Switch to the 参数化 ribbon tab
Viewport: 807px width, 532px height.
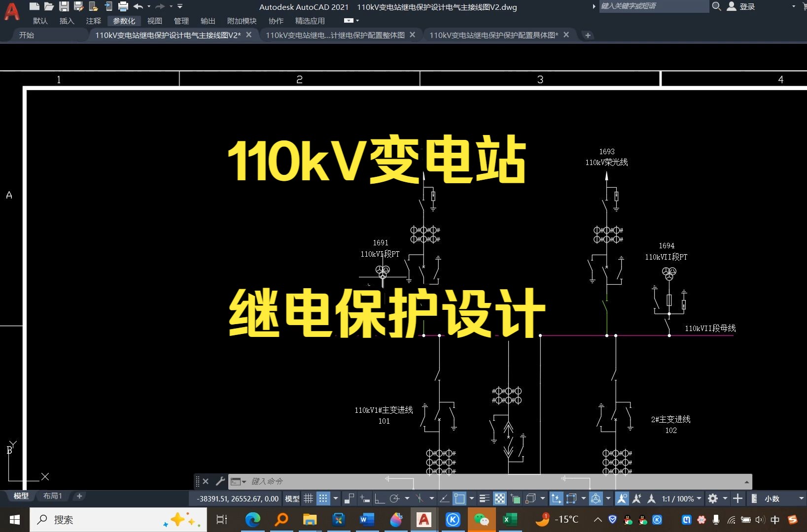tap(124, 21)
